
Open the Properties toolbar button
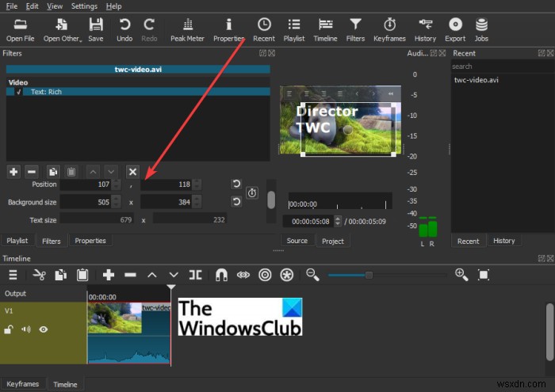228,30
